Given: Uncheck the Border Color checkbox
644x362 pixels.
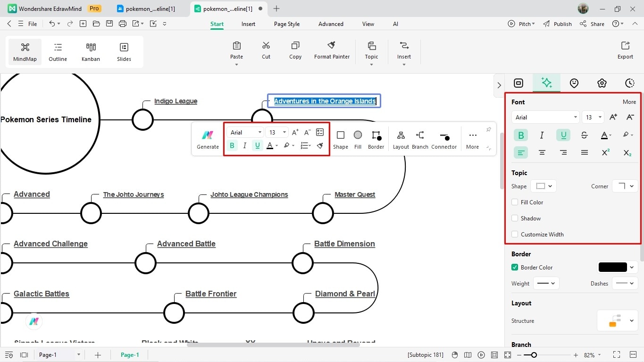Looking at the screenshot, I should [515, 267].
